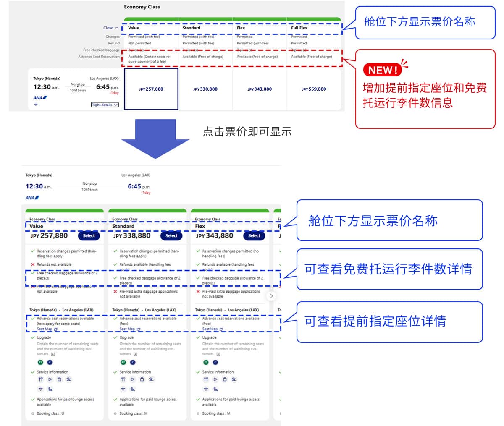Click the in-flight video icon in Standard card
The image size is (504, 426).
click(133, 379)
